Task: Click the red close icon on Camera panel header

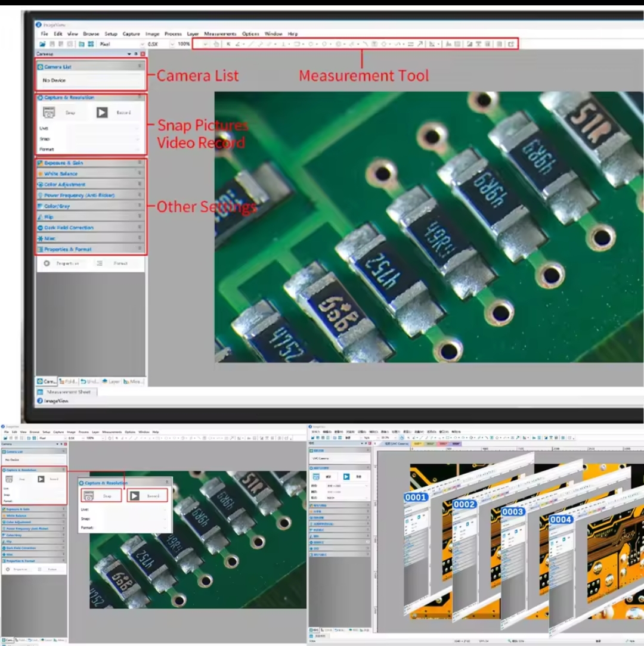Action: coord(143,54)
